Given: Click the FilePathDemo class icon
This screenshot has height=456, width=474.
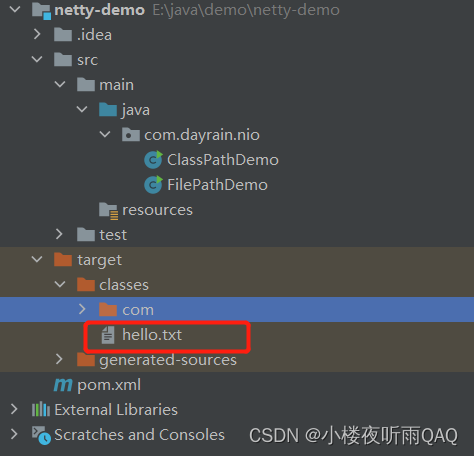Looking at the screenshot, I should click(x=153, y=185).
